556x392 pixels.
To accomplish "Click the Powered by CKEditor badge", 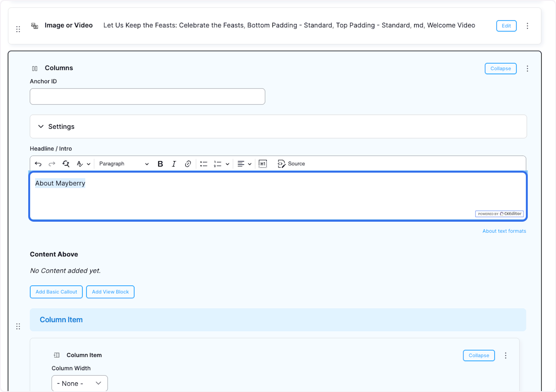I will click(x=499, y=214).
